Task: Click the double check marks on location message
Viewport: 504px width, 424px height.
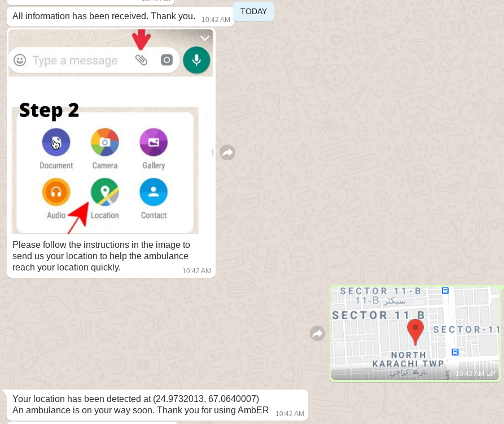Action: pos(491,374)
